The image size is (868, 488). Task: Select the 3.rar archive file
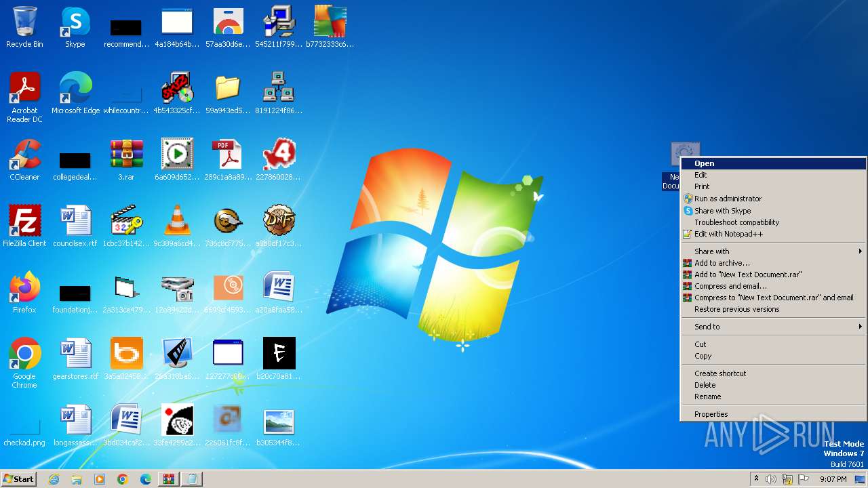(x=126, y=160)
